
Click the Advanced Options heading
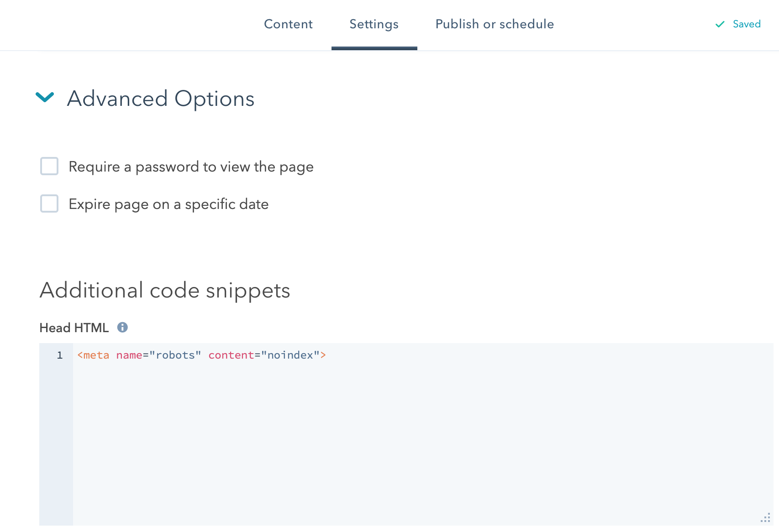[x=161, y=99]
